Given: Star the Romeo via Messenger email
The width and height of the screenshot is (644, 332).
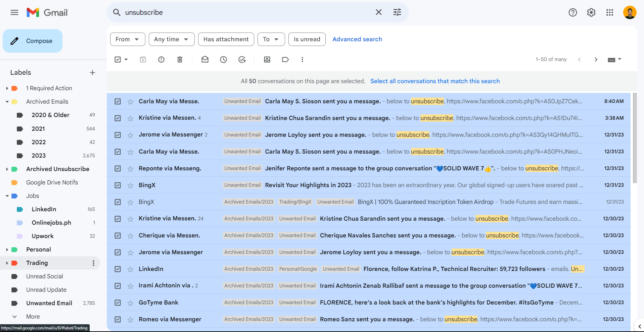Looking at the screenshot, I should [130, 320].
